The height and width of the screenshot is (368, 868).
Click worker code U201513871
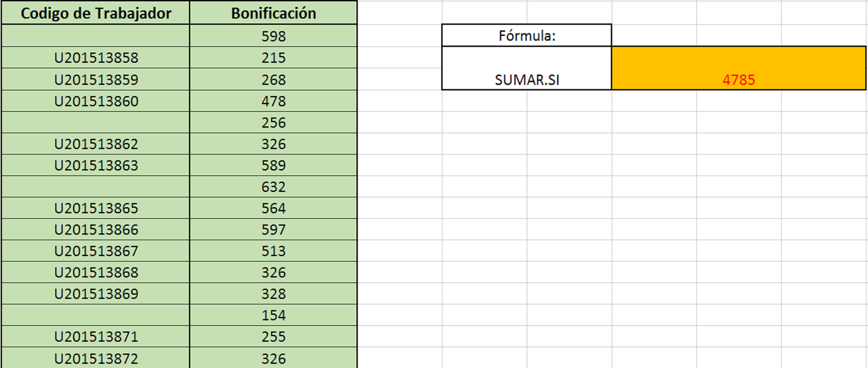[x=96, y=337]
